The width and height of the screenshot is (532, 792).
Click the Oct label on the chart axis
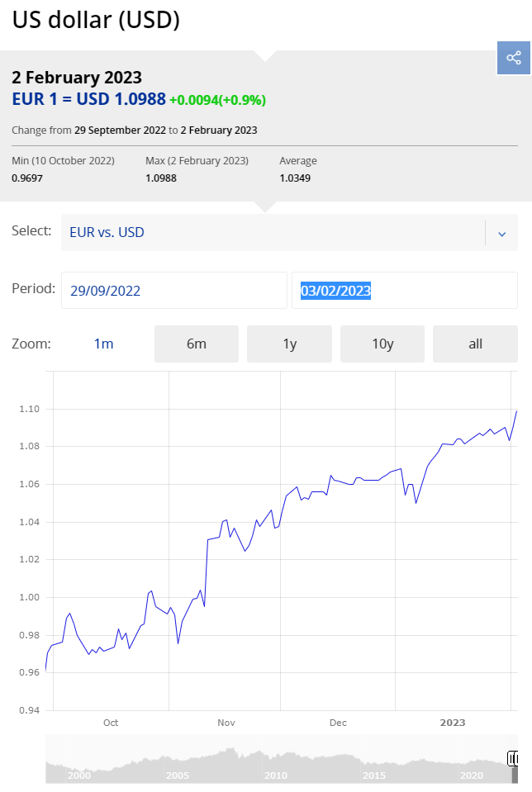[x=111, y=723]
